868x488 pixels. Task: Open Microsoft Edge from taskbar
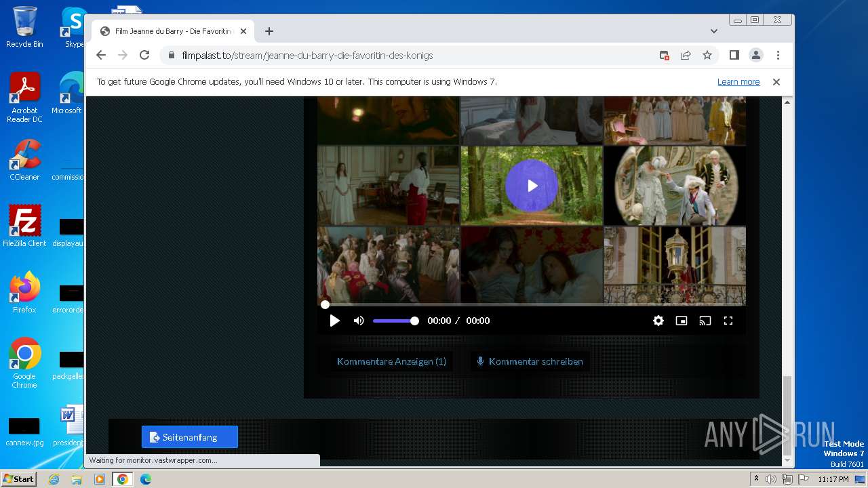pyautogui.click(x=146, y=479)
